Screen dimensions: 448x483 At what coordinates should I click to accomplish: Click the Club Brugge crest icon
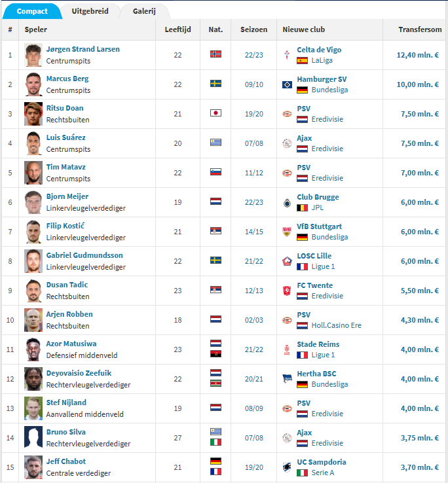click(x=287, y=202)
